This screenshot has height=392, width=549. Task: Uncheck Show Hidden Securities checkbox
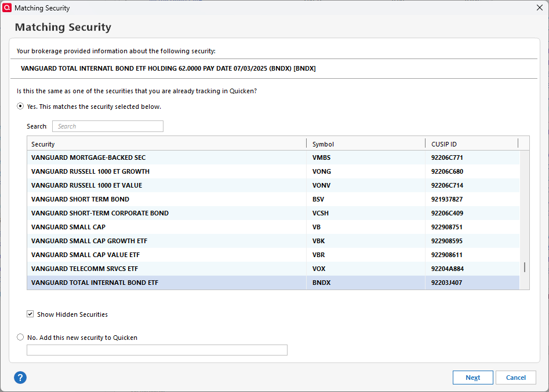click(30, 314)
